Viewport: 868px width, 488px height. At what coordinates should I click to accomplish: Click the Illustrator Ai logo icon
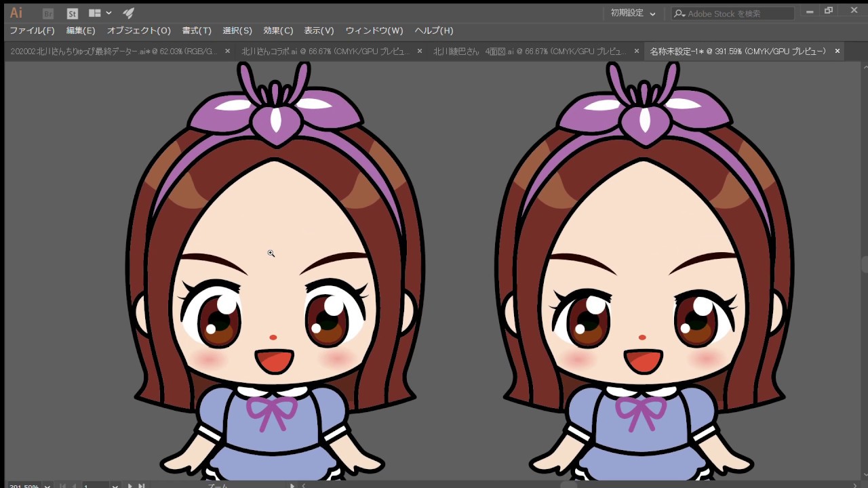16,13
